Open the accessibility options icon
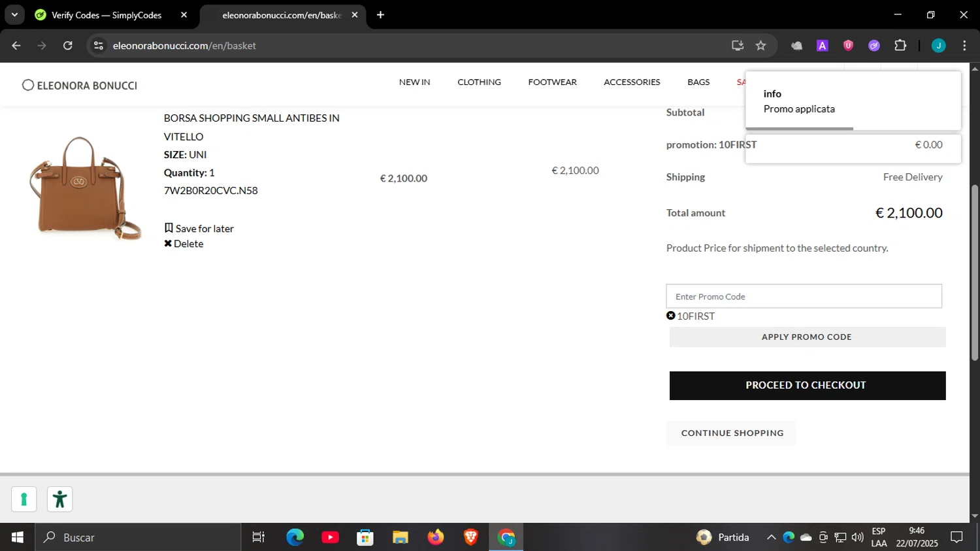This screenshot has height=551, width=980. point(59,499)
